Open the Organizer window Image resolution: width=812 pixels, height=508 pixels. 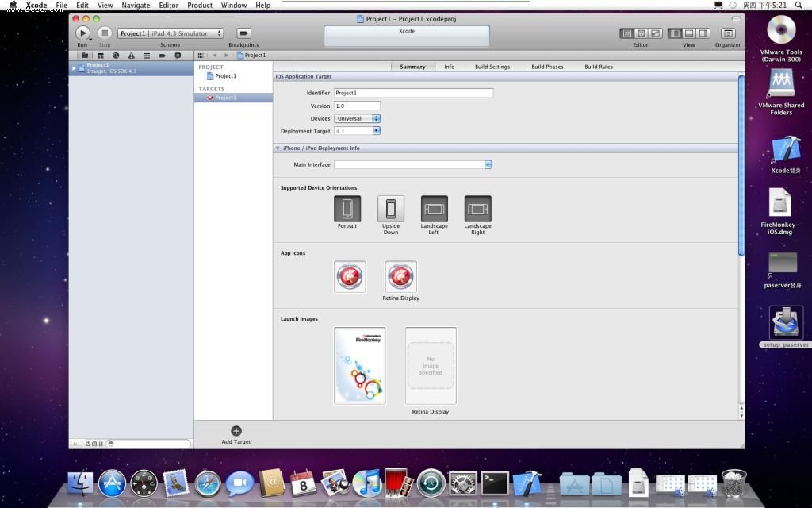click(x=728, y=33)
